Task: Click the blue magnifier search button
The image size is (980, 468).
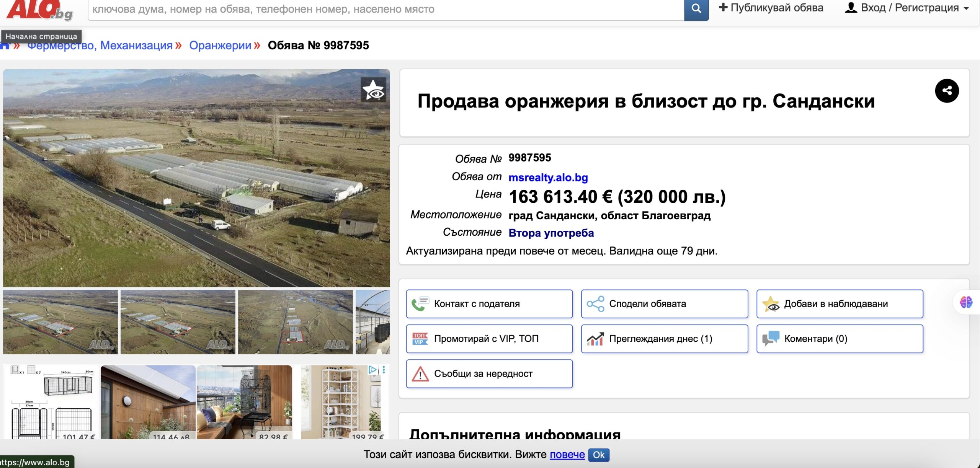Action: click(696, 9)
